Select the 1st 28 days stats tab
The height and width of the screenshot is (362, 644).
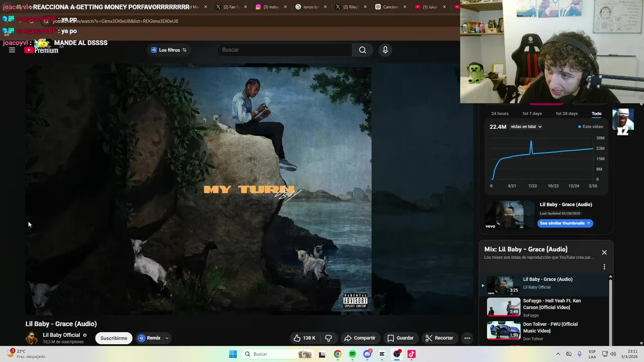[567, 114]
